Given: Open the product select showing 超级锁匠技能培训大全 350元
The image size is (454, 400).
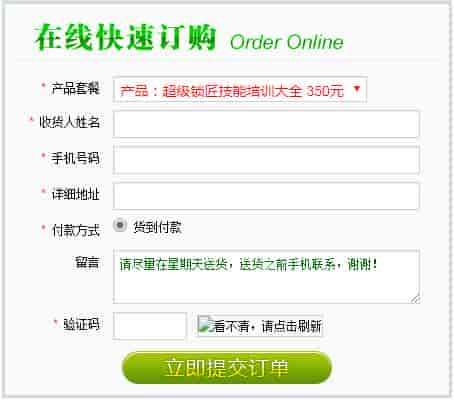Looking at the screenshot, I should click(240, 90).
